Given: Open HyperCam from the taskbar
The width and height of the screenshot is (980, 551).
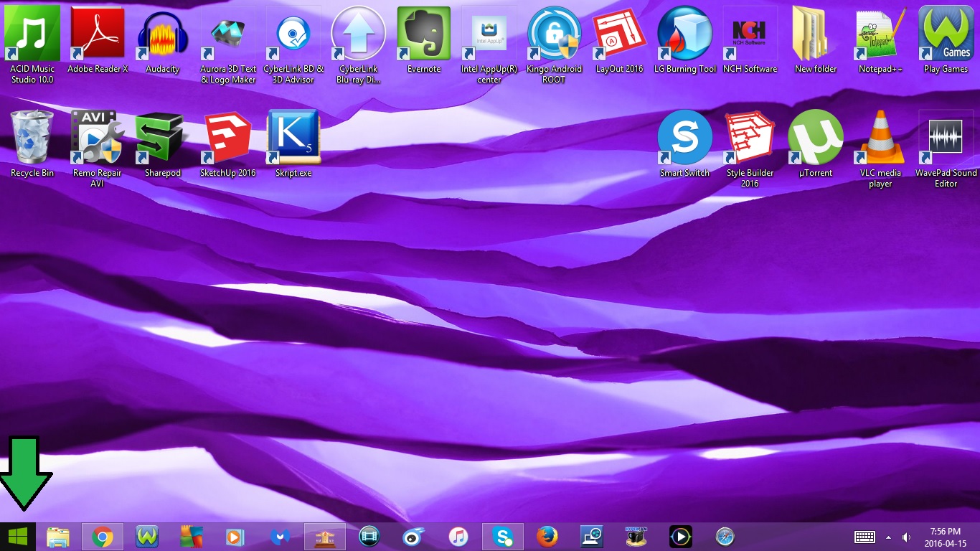Looking at the screenshot, I should (x=636, y=537).
